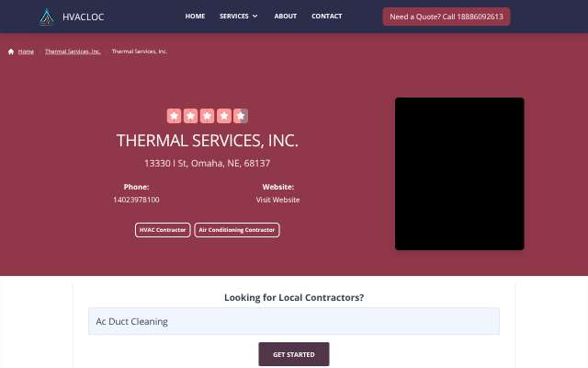Click the second rating star
The image size is (588, 368).
point(190,116)
